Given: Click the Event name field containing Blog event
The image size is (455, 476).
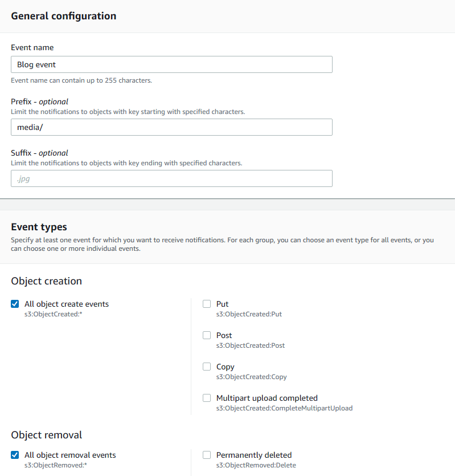Looking at the screenshot, I should [x=171, y=64].
